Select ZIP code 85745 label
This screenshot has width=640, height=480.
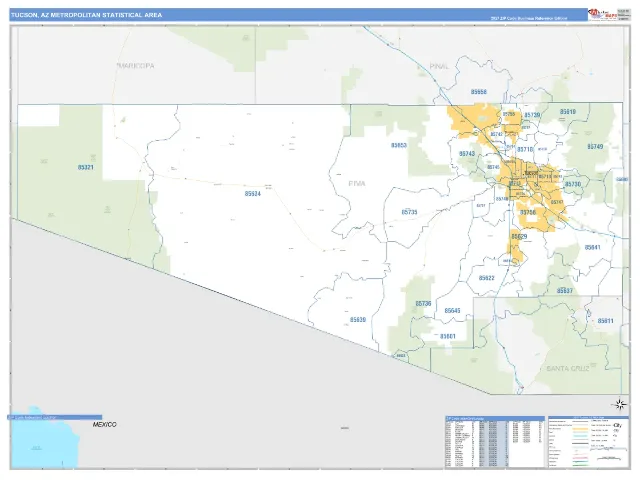point(493,167)
